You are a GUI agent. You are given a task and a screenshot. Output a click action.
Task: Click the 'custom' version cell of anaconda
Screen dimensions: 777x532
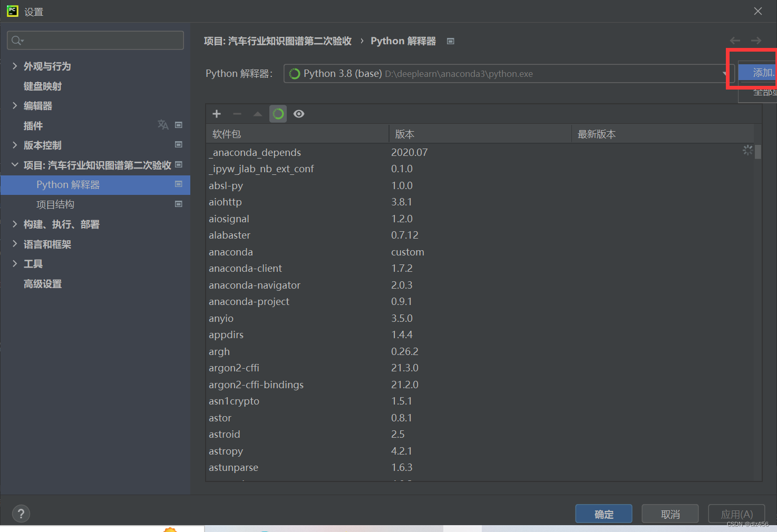(407, 252)
